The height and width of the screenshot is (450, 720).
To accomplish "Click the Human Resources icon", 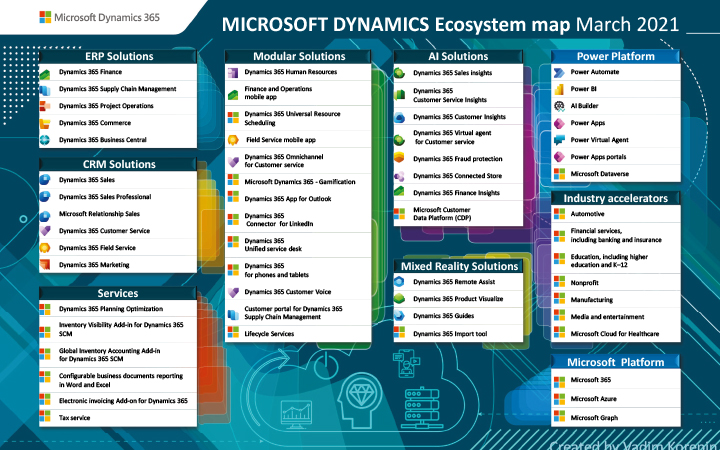I will [233, 73].
